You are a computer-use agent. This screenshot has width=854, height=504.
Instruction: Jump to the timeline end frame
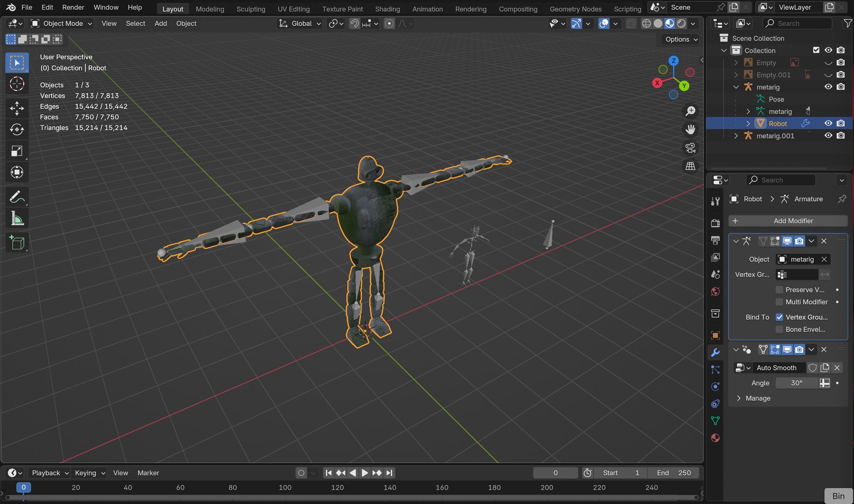[389, 473]
